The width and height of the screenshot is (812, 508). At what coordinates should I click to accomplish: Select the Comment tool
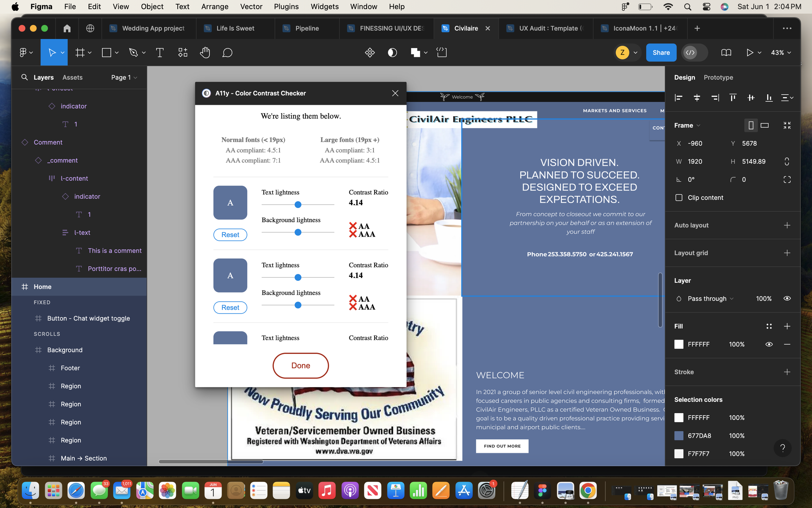click(x=227, y=52)
